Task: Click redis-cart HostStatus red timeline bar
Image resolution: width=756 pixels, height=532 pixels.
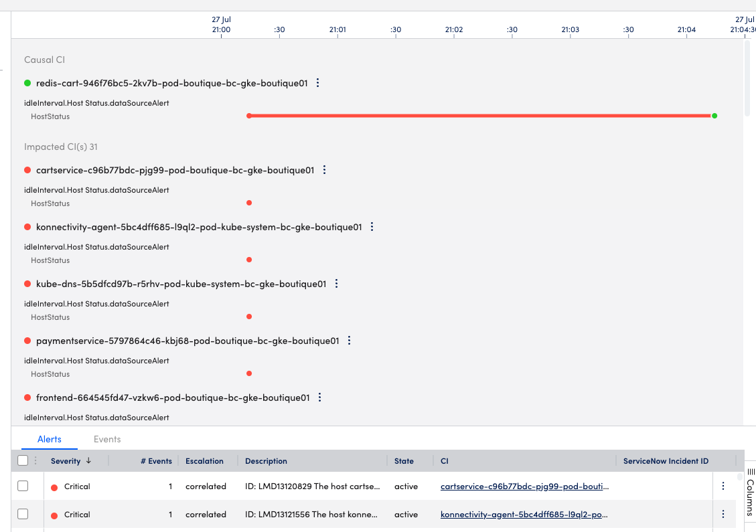Action: (481, 116)
